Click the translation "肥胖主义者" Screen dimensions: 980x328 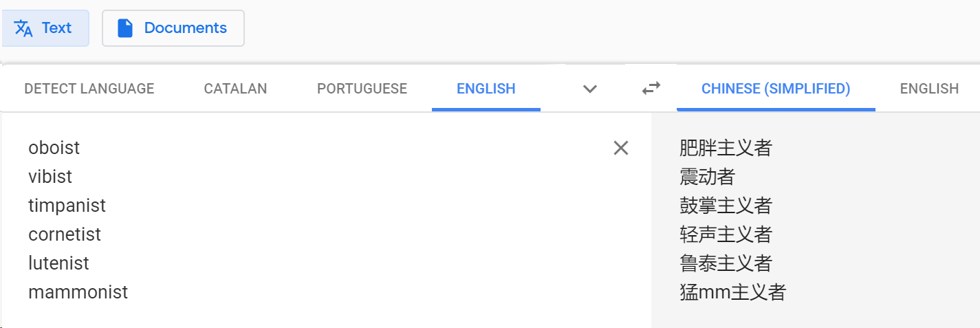click(726, 148)
